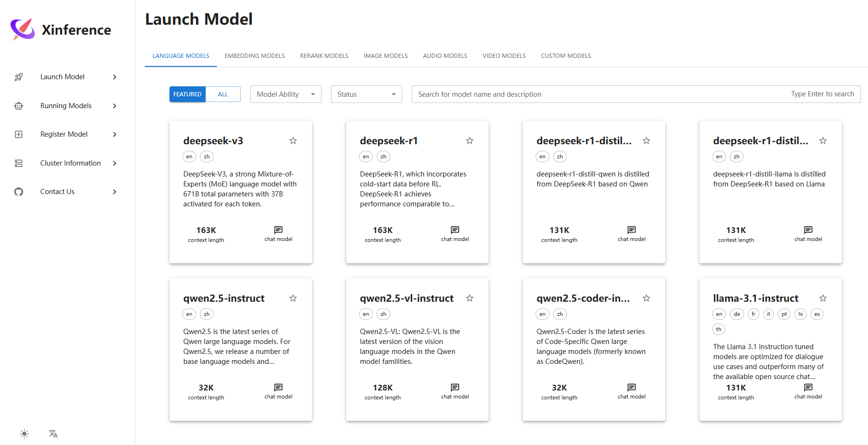Screen dimensions: 868x445
Task: Switch to the RERANK MODELS tab
Action: tap(324, 56)
